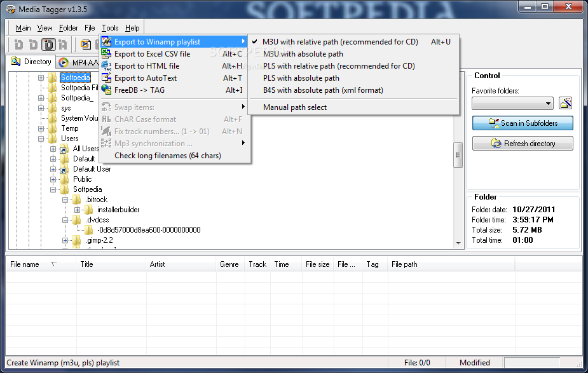Collapse the '.dvdcss' folder node
Screen dimensions: 588x373
pyautogui.click(x=65, y=220)
